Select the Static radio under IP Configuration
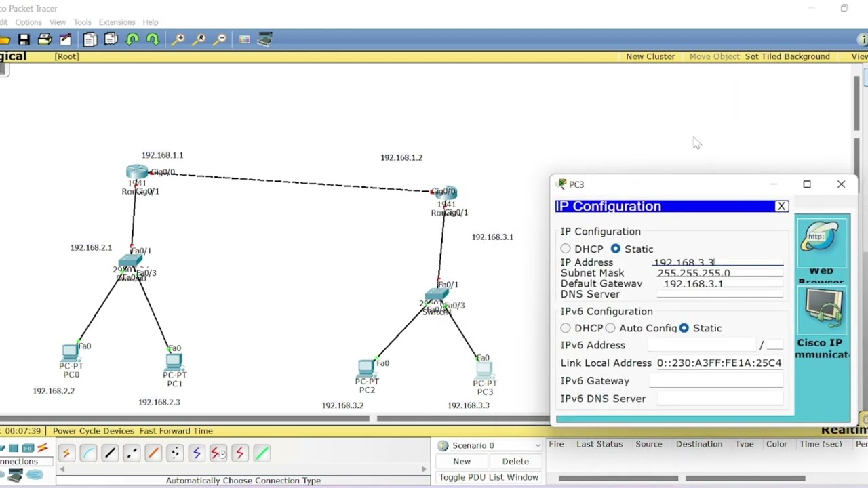This screenshot has width=868, height=488. tap(616, 249)
